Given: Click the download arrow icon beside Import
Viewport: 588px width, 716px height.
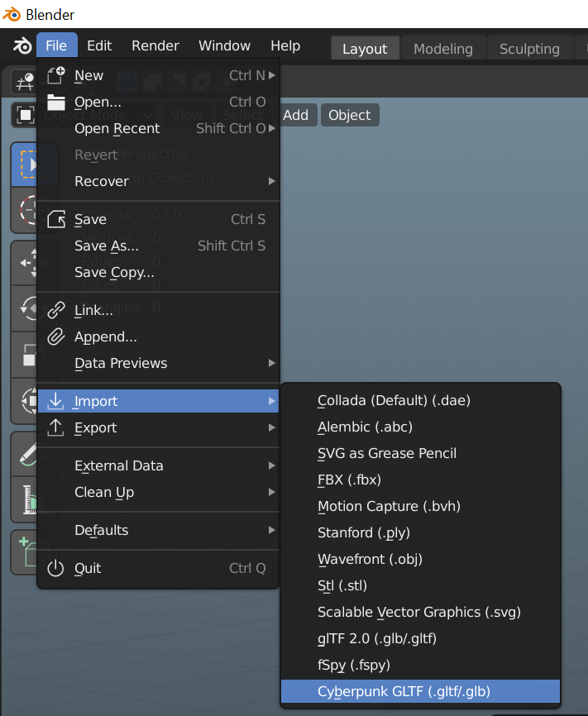Looking at the screenshot, I should (55, 401).
